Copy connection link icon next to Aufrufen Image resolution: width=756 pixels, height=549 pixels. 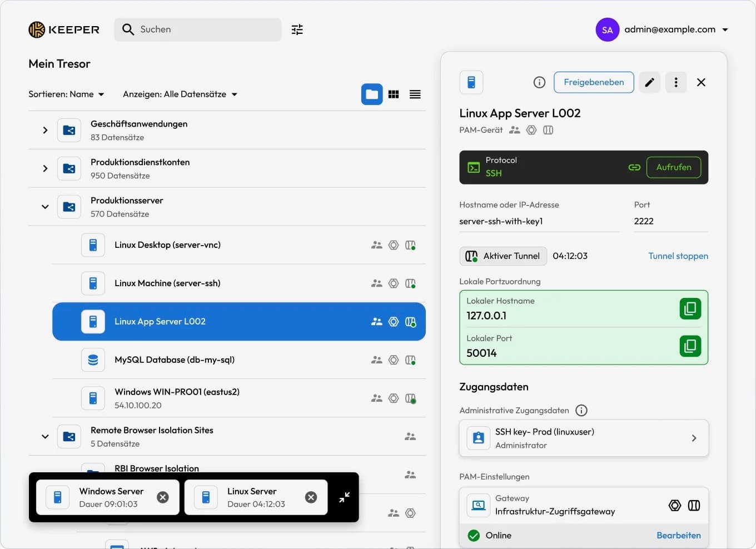coord(634,167)
